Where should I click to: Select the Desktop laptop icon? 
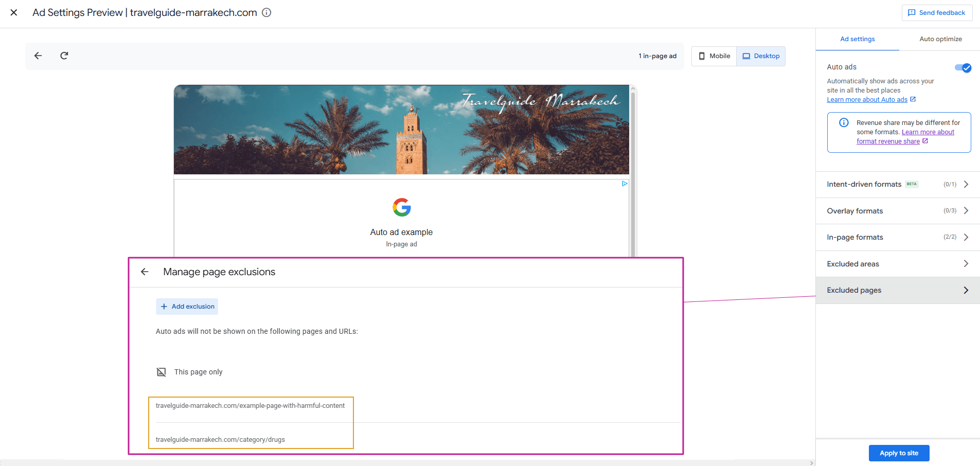pos(746,56)
